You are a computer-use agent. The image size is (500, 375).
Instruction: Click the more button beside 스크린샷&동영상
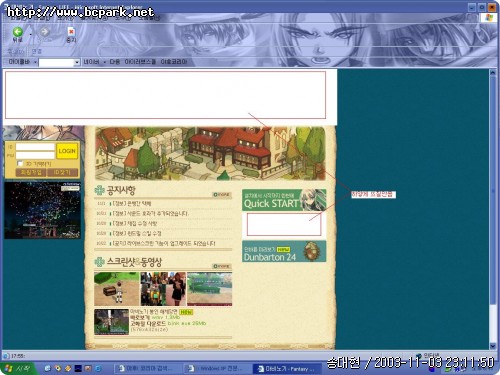222,266
